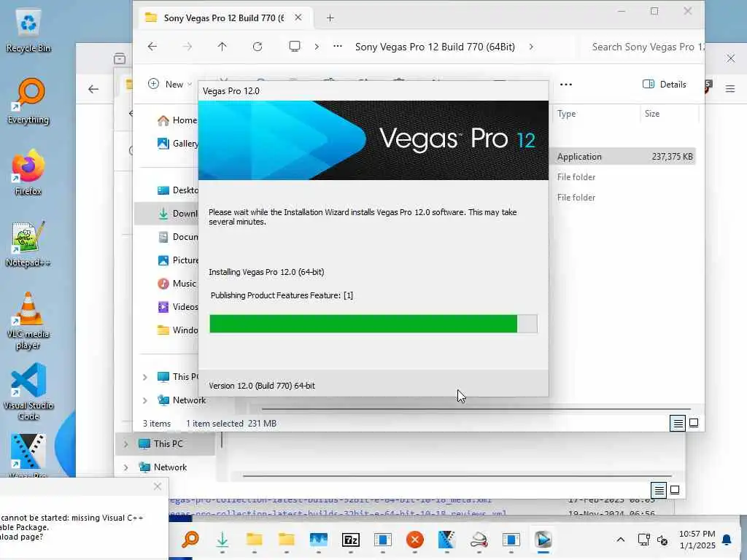Sort files by the Type column

tap(566, 114)
